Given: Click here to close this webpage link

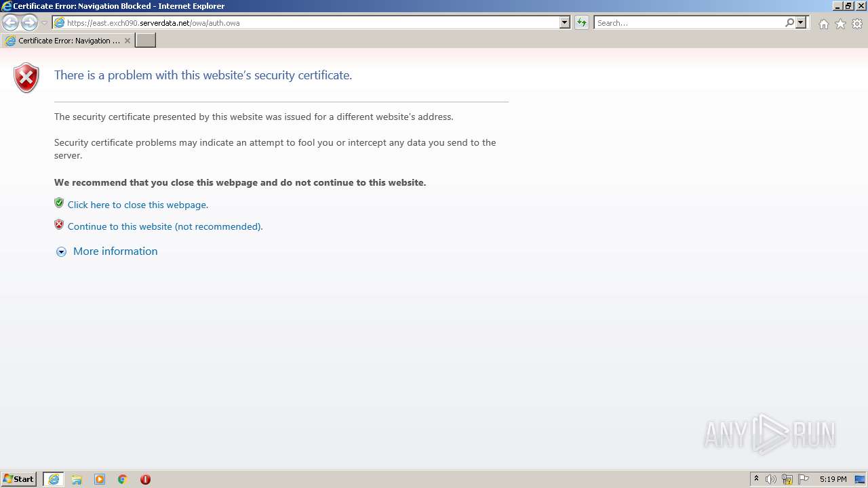Looking at the screenshot, I should point(138,205).
